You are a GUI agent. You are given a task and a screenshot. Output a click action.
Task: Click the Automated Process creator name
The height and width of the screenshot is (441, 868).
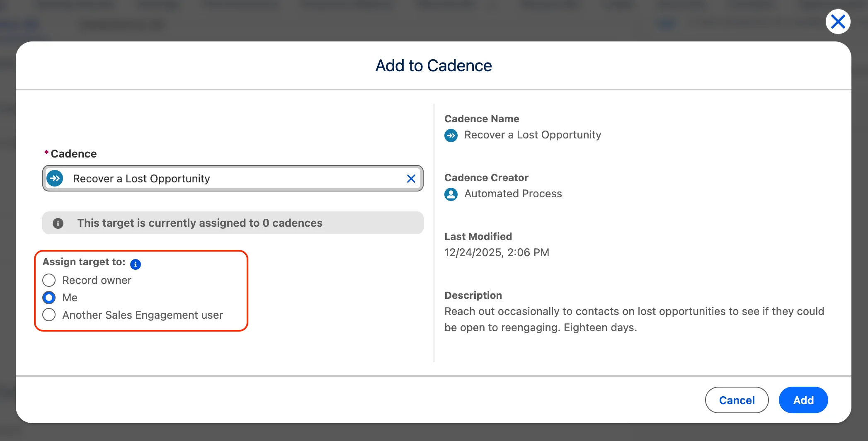513,194
